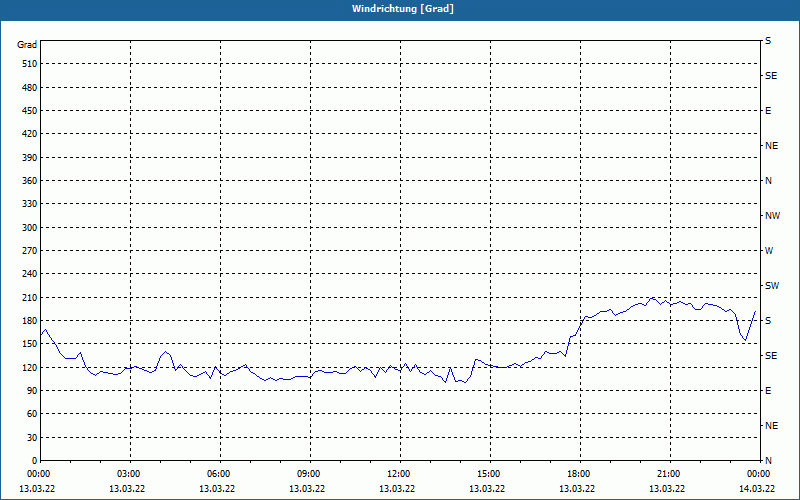This screenshot has height=500, width=800.
Task: Click the 13.03.22 date under 06:00
Action: tap(217, 489)
